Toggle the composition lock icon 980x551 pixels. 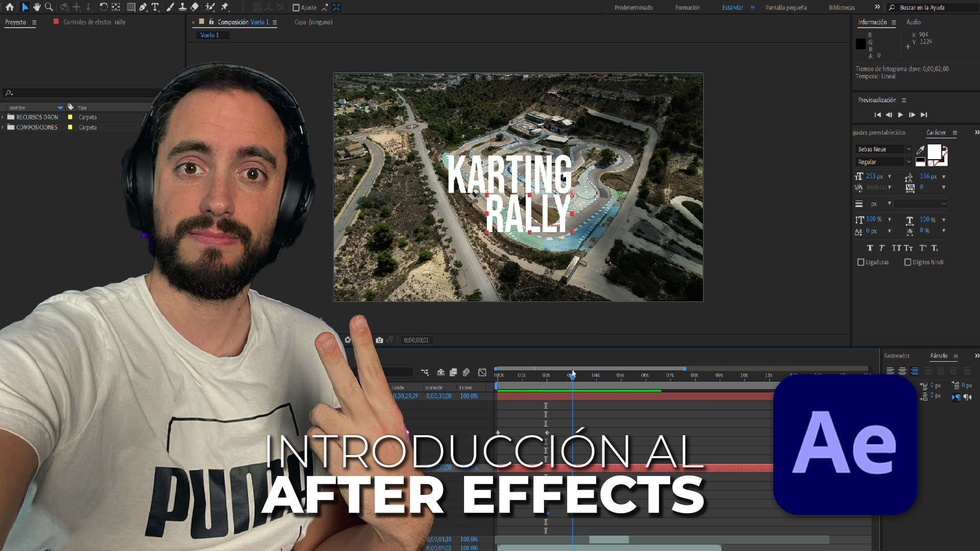point(211,22)
